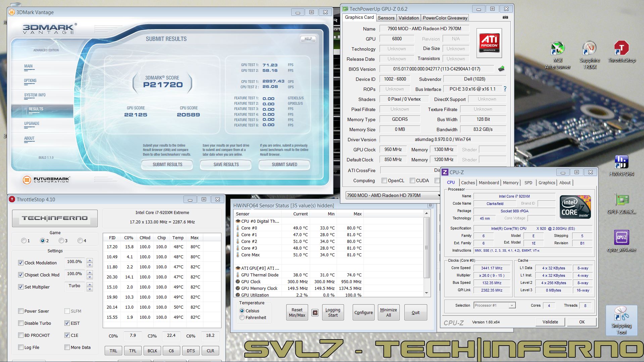This screenshot has height=362, width=644.
Task: Click Reset Min/Max button in HWiNFO64
Action: pyautogui.click(x=297, y=312)
